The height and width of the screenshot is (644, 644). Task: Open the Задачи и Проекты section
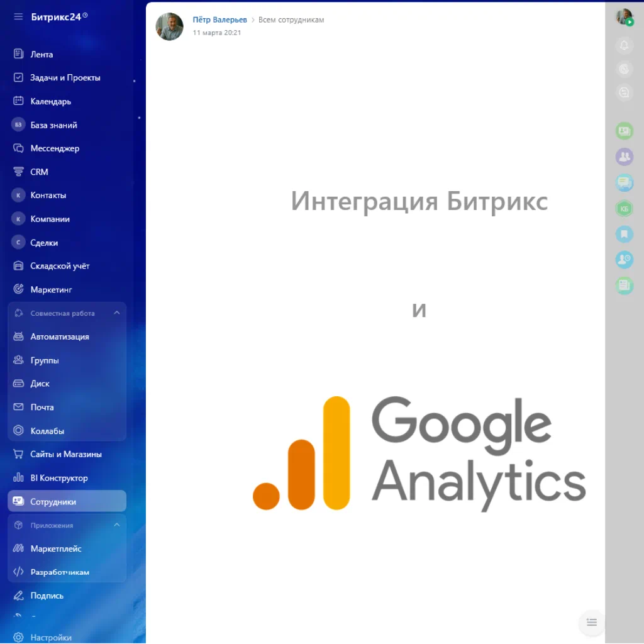coord(64,77)
